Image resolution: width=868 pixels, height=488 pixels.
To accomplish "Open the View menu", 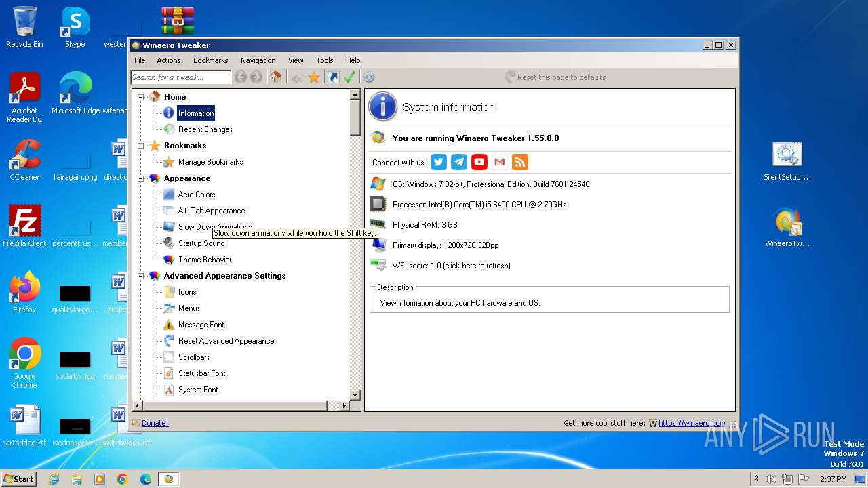I will point(296,60).
